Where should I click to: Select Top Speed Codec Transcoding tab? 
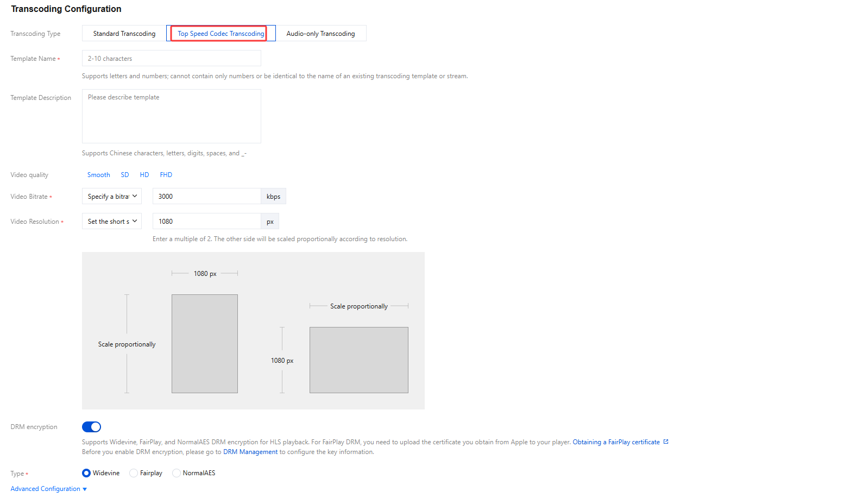[x=221, y=34]
